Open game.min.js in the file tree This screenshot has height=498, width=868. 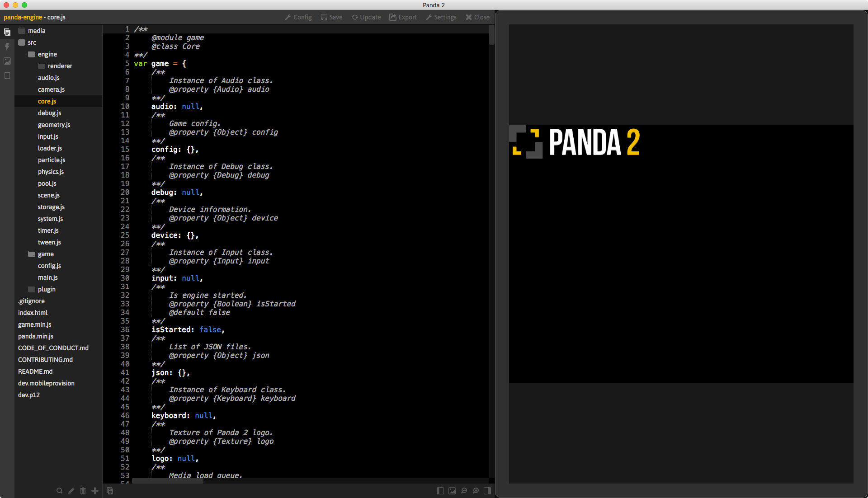[35, 324]
